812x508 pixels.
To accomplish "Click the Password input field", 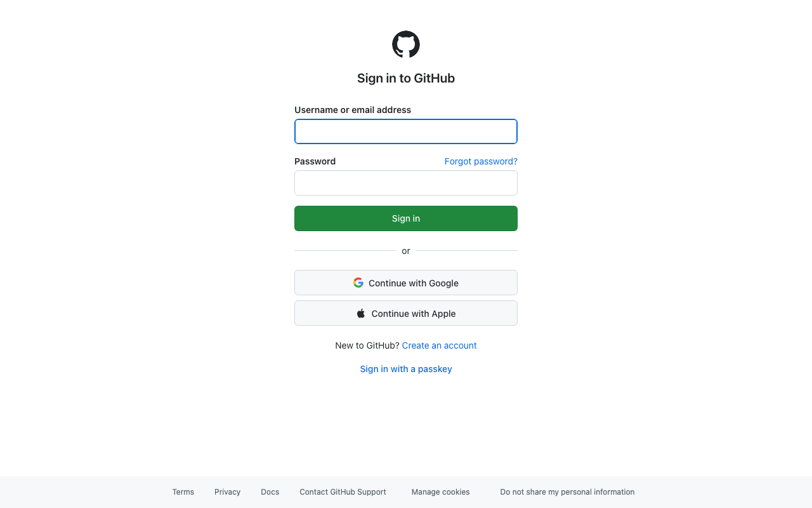I will pos(406,183).
